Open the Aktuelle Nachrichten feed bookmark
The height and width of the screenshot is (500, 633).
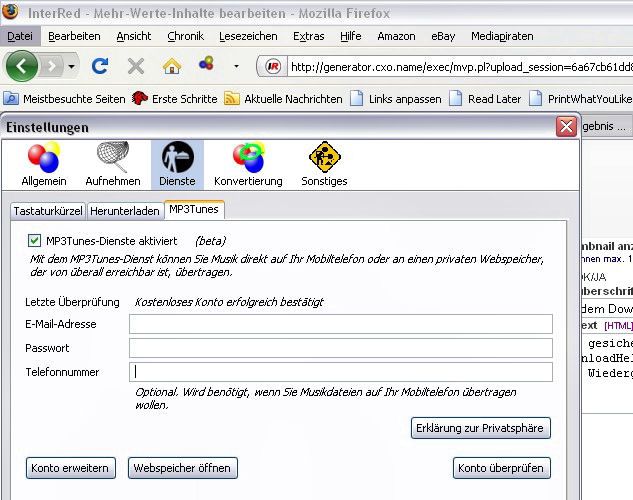[283, 99]
